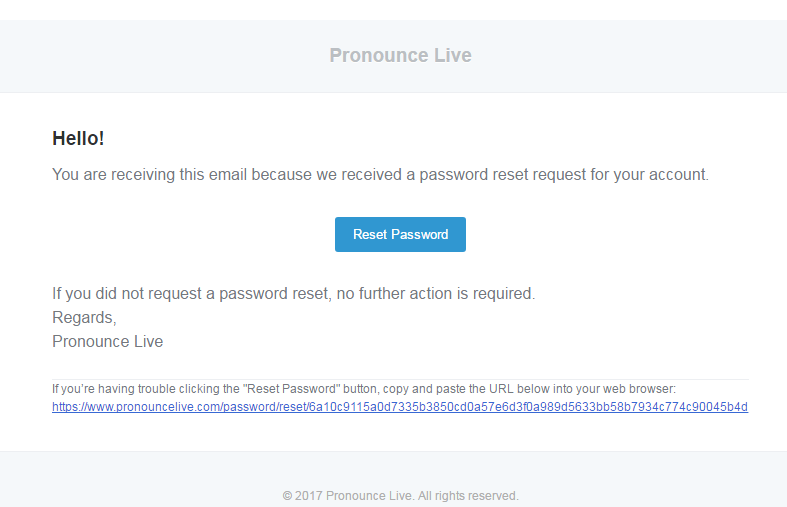
Task: Click the Pronounce Live signature under Regards
Action: point(107,341)
